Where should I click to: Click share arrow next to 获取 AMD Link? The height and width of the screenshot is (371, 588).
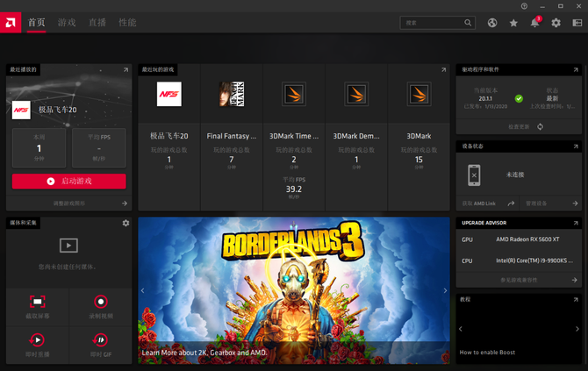point(511,203)
